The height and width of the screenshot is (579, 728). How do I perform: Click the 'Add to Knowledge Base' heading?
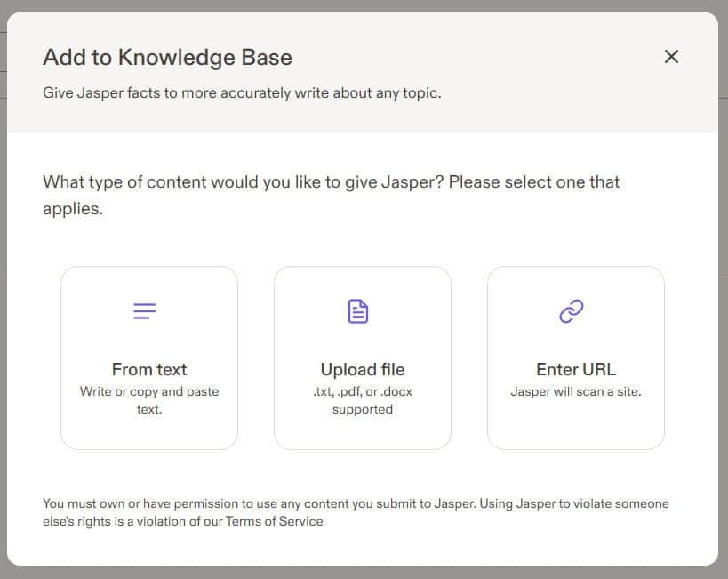click(x=168, y=58)
